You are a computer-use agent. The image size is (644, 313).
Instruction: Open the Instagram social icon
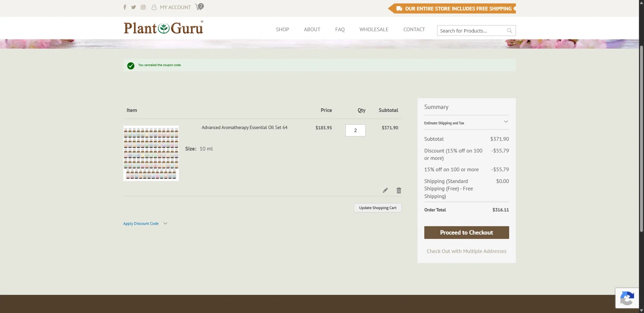coord(143,7)
